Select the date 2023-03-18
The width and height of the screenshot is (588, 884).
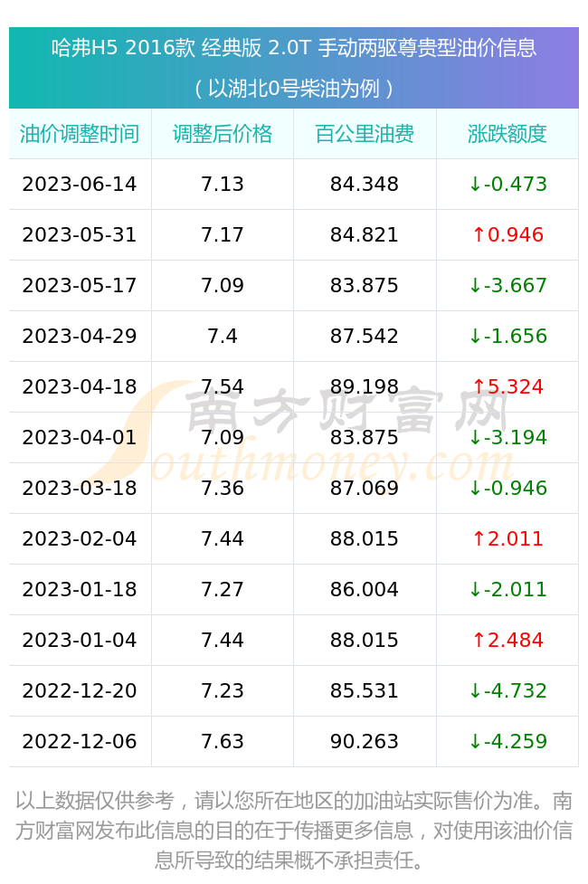80,489
